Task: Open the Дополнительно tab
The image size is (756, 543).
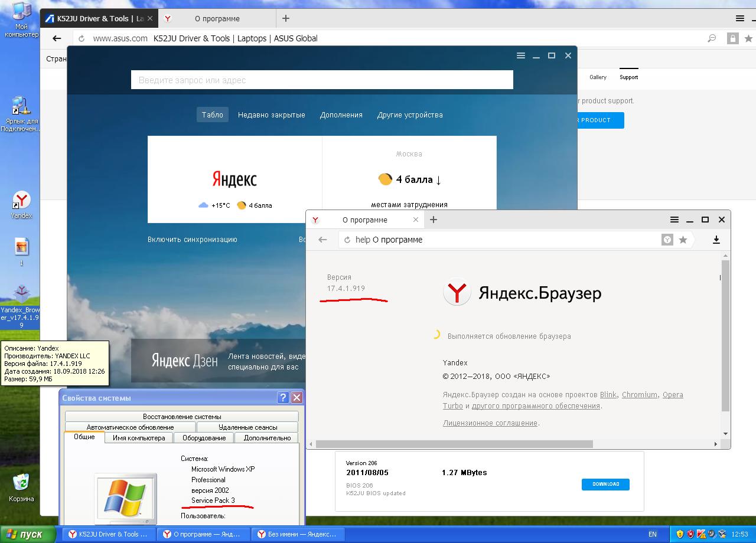Action: coord(267,438)
